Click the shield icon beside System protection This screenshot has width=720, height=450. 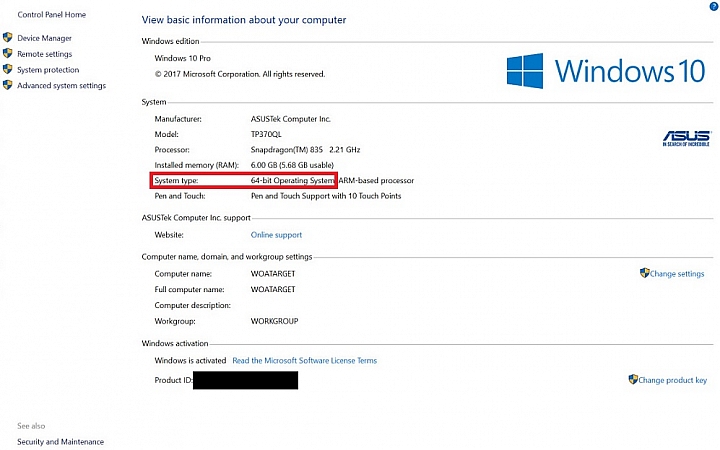[7, 69]
